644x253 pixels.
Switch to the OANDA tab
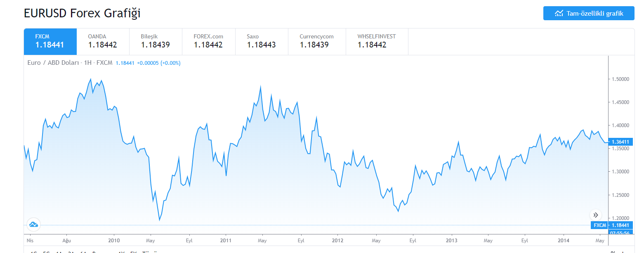click(103, 41)
